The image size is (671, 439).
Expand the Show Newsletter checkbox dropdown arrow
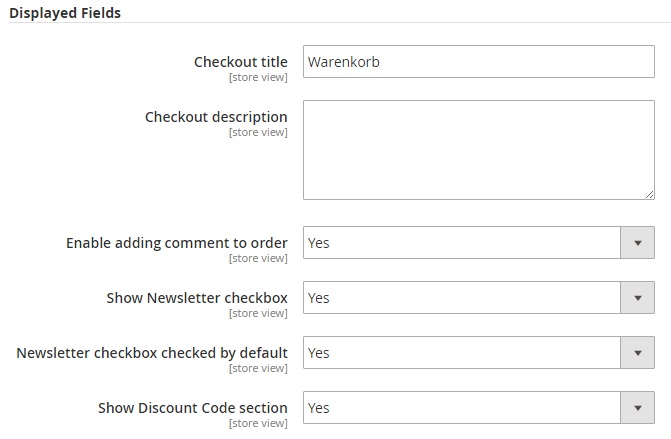pos(637,298)
